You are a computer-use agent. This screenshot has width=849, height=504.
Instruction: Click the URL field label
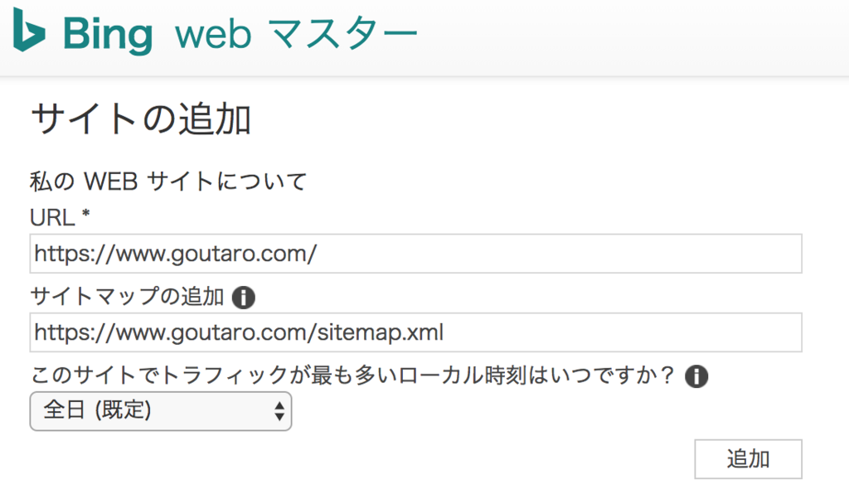coord(52,218)
